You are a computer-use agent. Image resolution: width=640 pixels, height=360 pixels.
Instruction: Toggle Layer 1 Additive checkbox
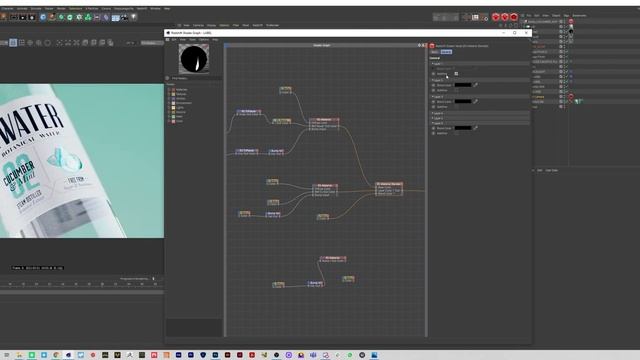pos(456,73)
